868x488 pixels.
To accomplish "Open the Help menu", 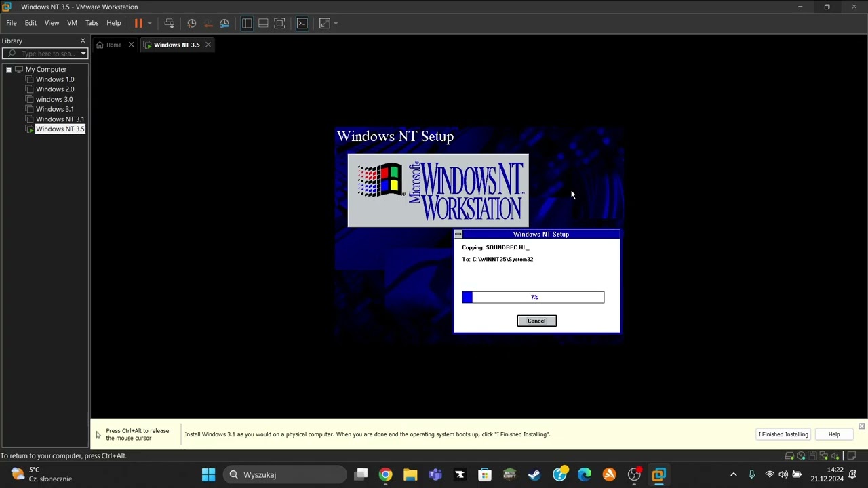I will point(114,23).
